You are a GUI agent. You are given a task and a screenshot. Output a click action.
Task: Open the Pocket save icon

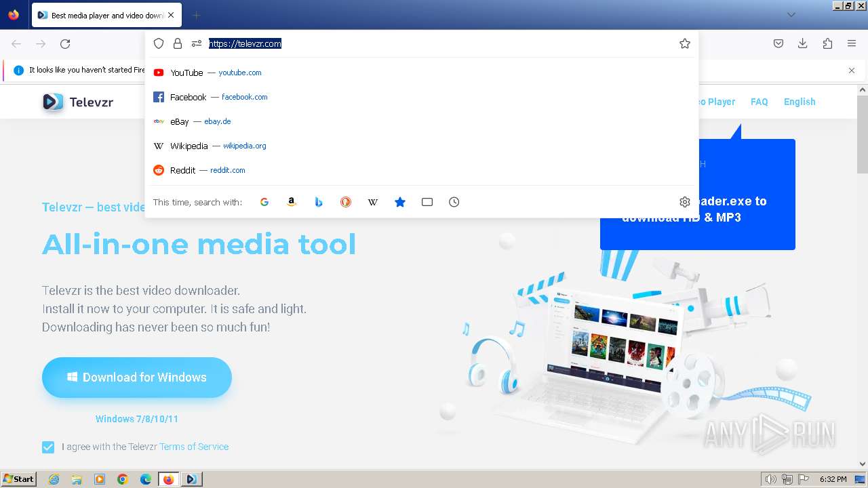778,43
